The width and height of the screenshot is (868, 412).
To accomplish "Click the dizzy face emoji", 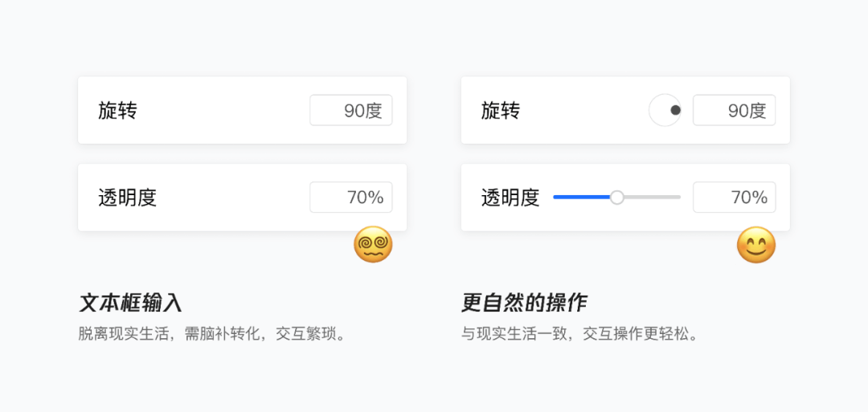I will coord(373,244).
